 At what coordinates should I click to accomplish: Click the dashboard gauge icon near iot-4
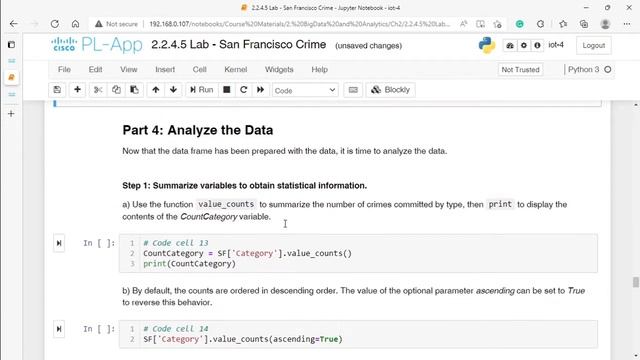(510, 45)
